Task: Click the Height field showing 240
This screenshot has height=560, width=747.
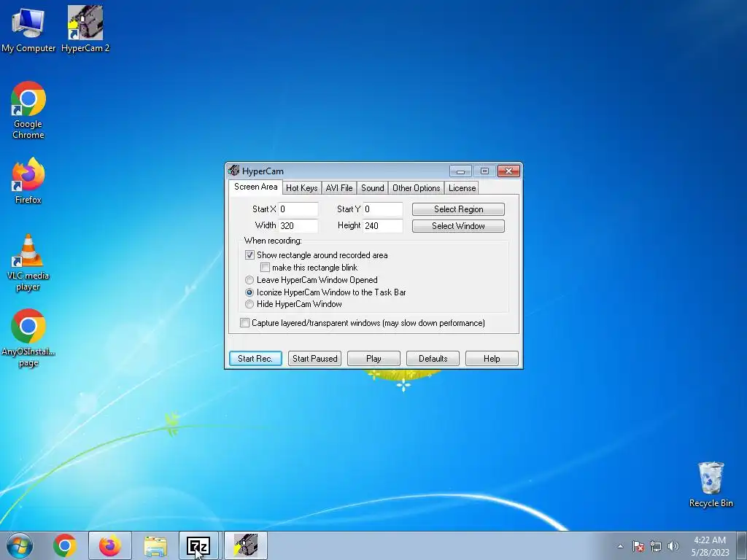Action: 382,226
